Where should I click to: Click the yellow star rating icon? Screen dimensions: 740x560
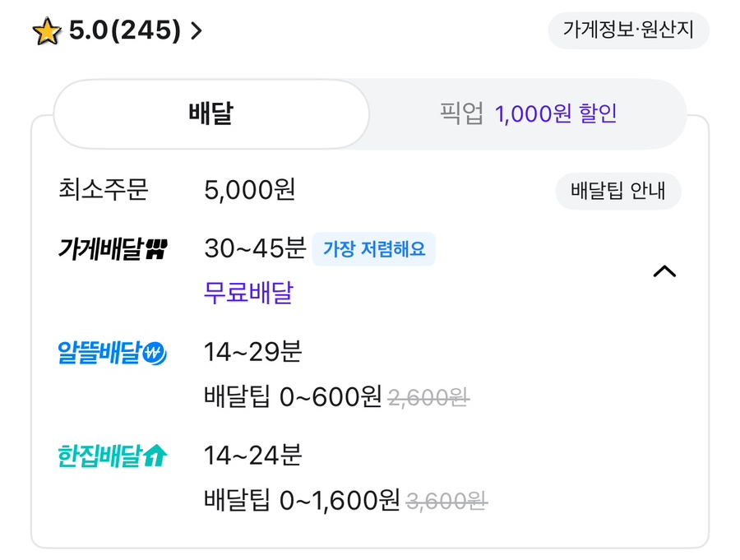(48, 32)
